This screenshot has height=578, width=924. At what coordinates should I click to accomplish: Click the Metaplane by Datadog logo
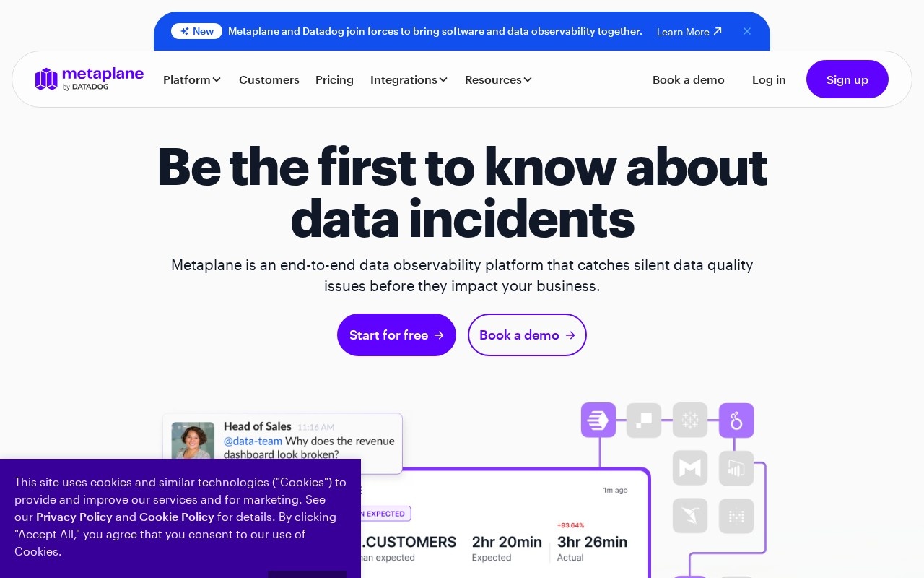point(90,79)
